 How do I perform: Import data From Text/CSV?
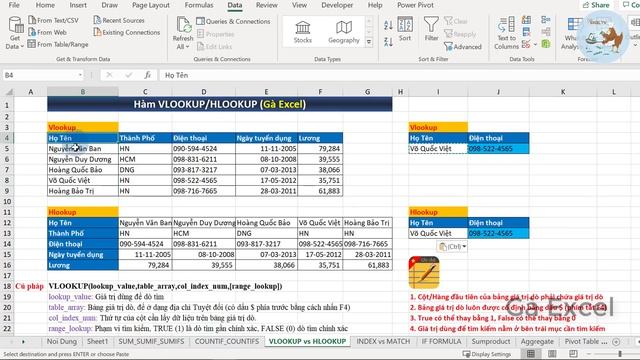click(x=53, y=20)
